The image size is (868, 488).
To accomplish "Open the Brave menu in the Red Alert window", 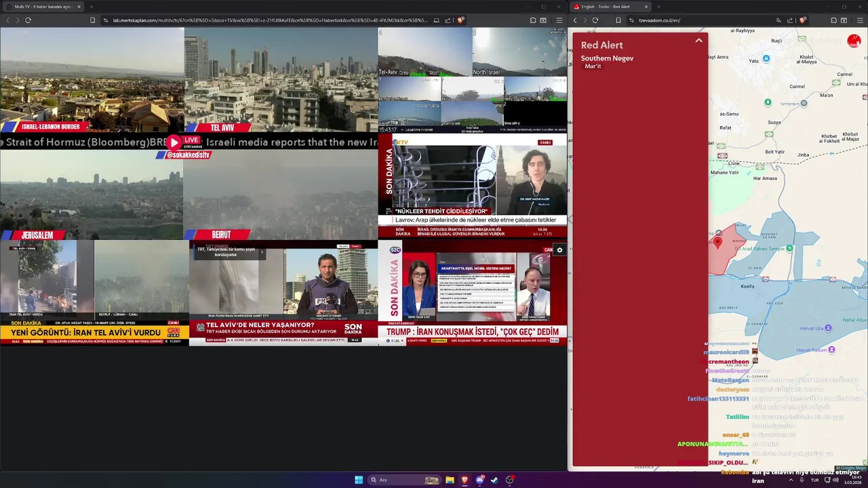I will pyautogui.click(x=859, y=20).
